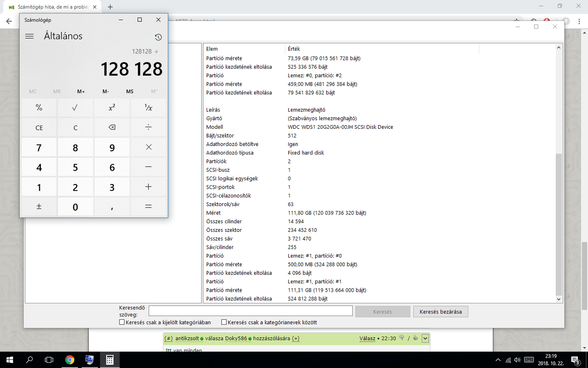
Task: Open the touch keyboard from the tray
Action: point(529,360)
